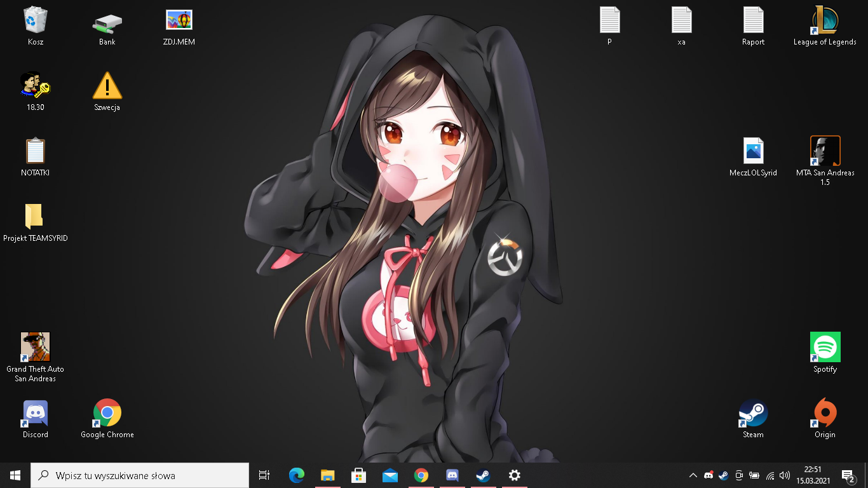Select the Szwecja warning-sign icon

tap(107, 91)
